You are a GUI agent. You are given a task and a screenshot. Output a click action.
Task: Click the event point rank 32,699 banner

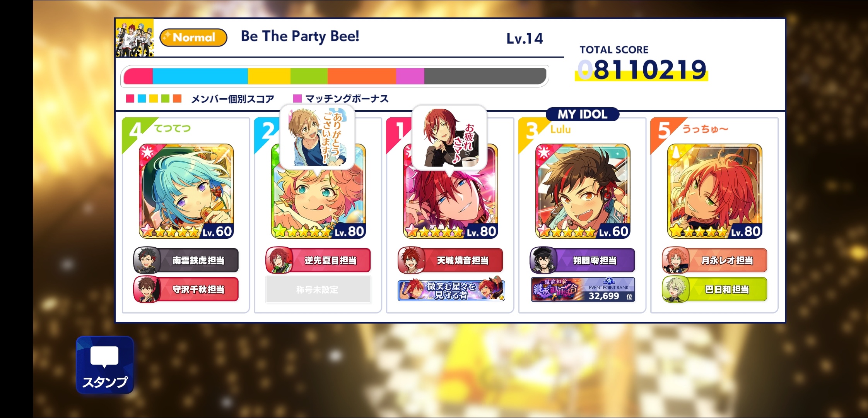(x=583, y=290)
